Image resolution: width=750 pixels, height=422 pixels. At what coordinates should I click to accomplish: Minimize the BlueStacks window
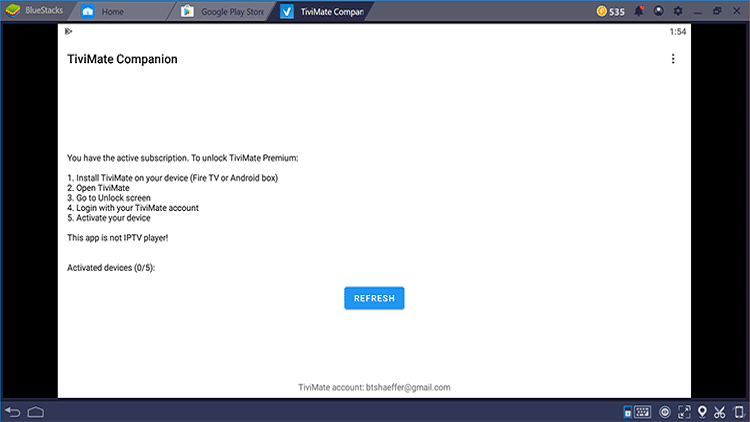click(x=698, y=11)
